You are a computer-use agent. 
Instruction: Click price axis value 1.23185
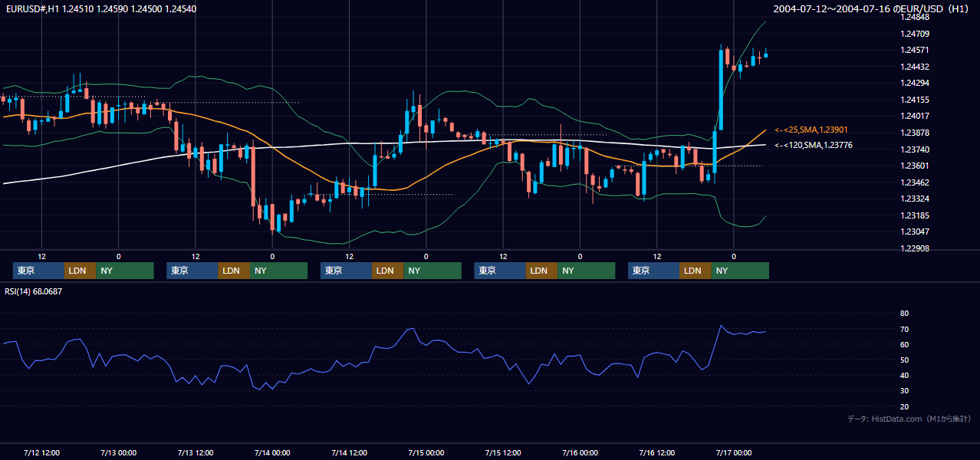pyautogui.click(x=914, y=215)
